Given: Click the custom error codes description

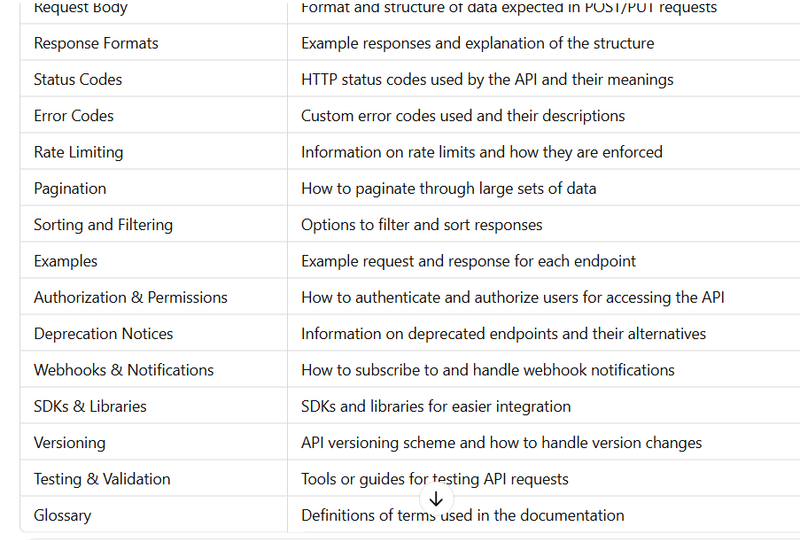Looking at the screenshot, I should click(x=463, y=116).
